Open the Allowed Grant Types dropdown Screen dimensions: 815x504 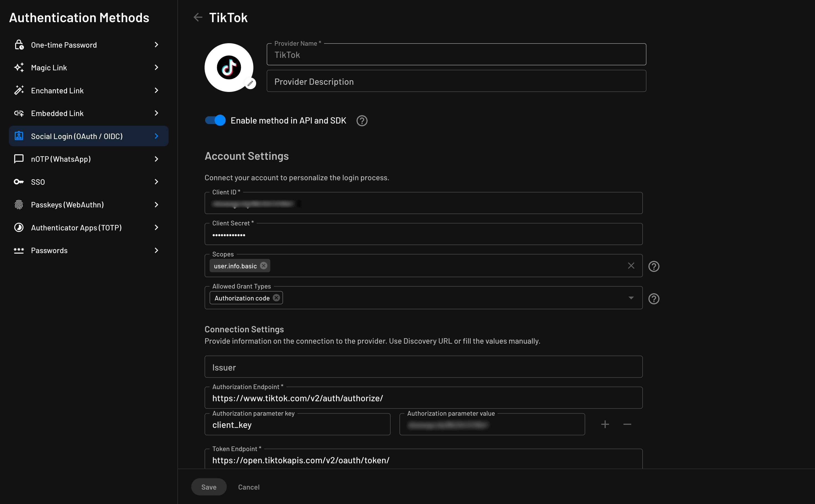click(631, 297)
